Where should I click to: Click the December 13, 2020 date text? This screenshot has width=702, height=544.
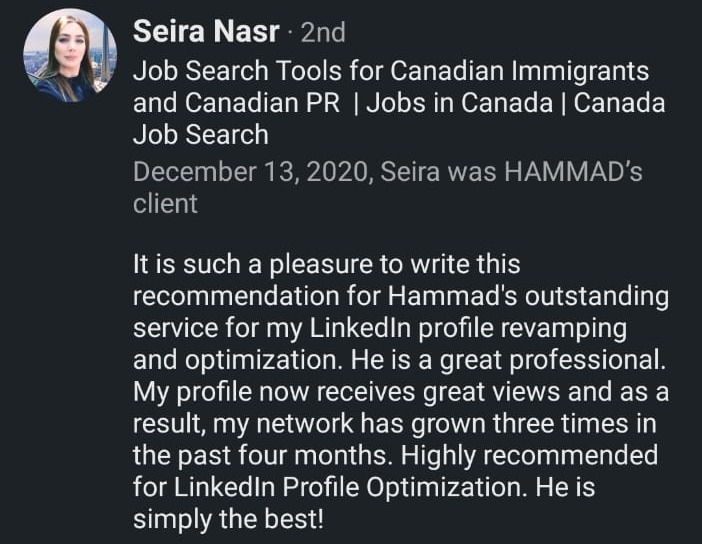[252, 172]
